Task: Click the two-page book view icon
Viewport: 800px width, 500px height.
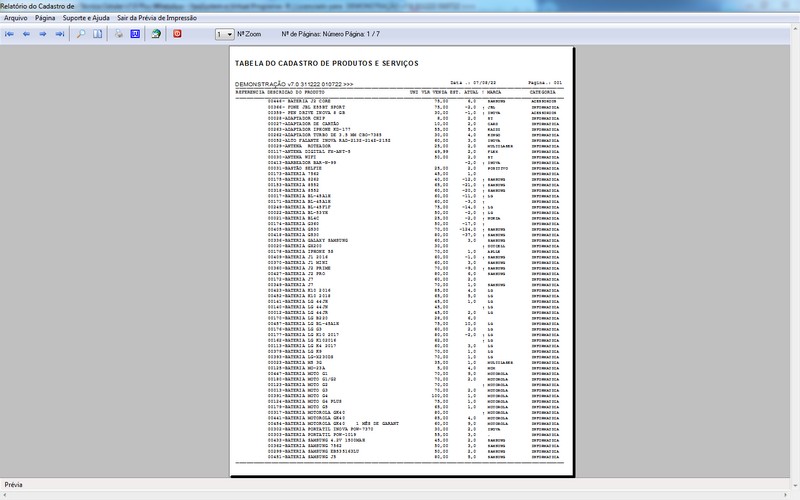Action: (97, 34)
